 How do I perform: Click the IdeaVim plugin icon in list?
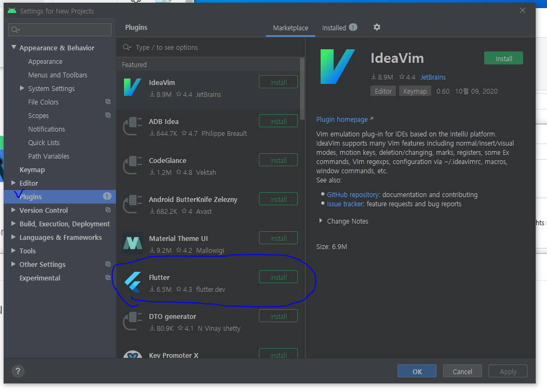tap(133, 87)
